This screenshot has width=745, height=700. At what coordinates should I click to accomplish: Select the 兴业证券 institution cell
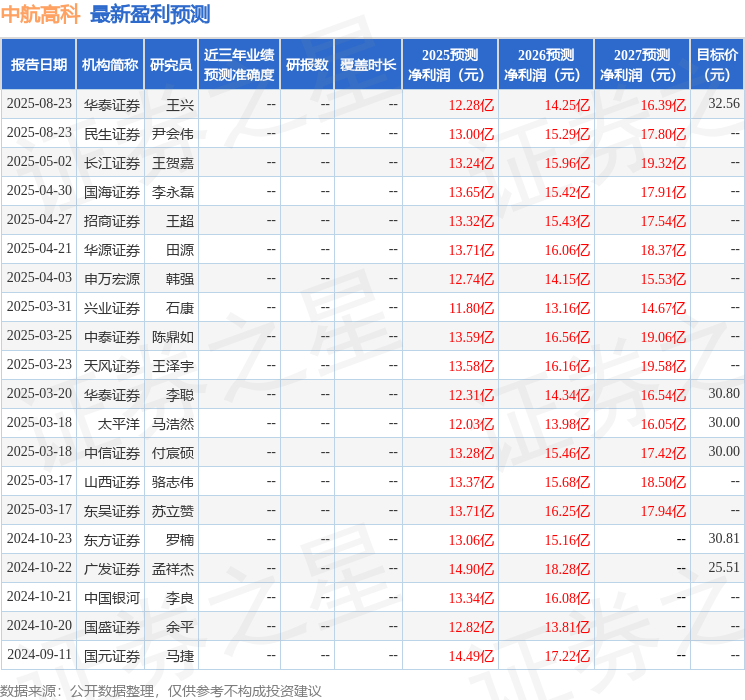point(112,308)
